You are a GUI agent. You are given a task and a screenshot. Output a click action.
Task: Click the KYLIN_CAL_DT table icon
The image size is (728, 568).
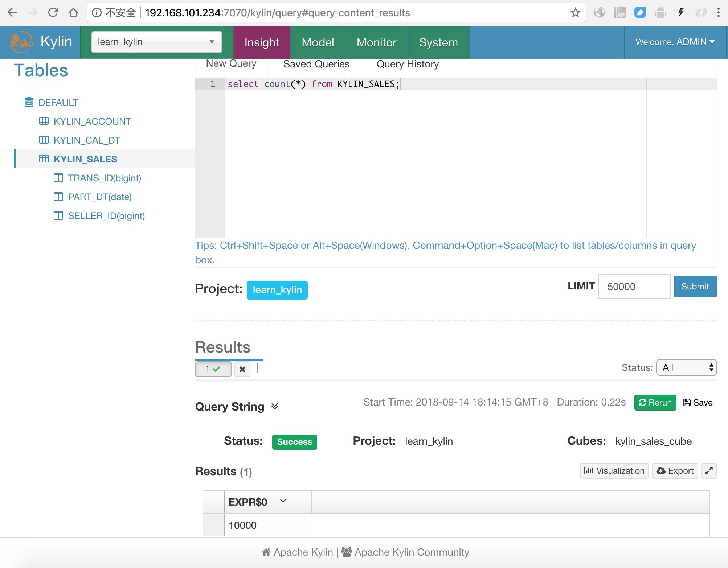[44, 140]
